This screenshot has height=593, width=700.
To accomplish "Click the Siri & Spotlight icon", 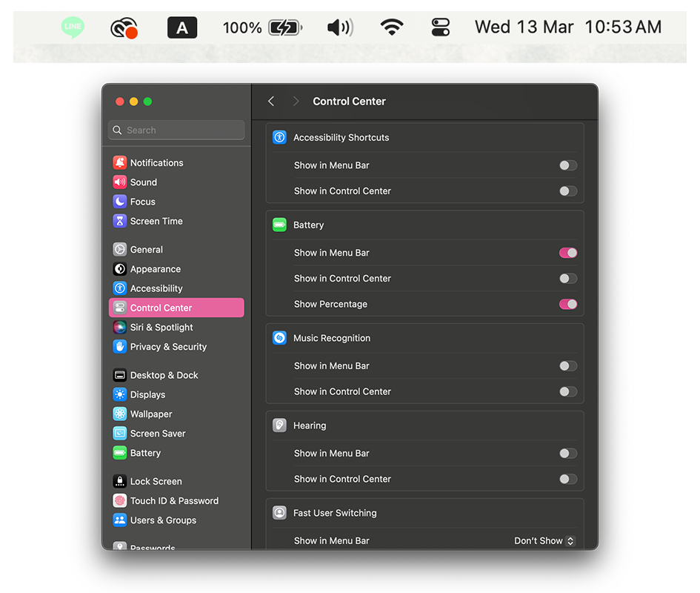I will 120,327.
